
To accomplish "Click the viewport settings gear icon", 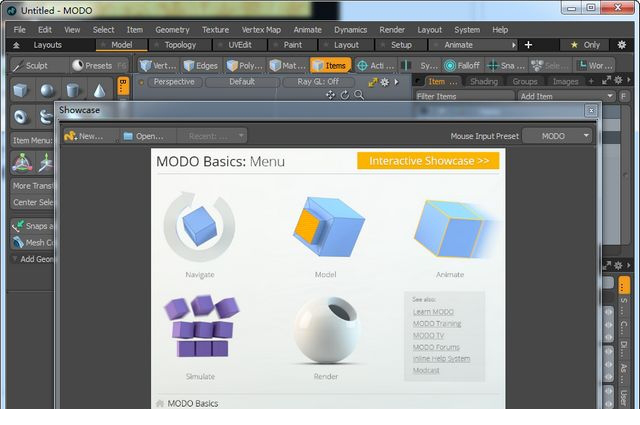I will (x=384, y=82).
